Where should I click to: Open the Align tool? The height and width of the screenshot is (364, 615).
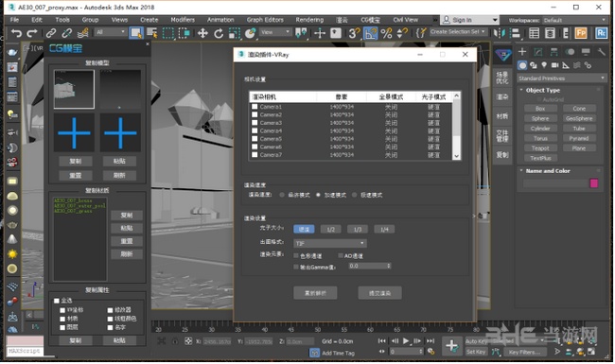point(515,33)
